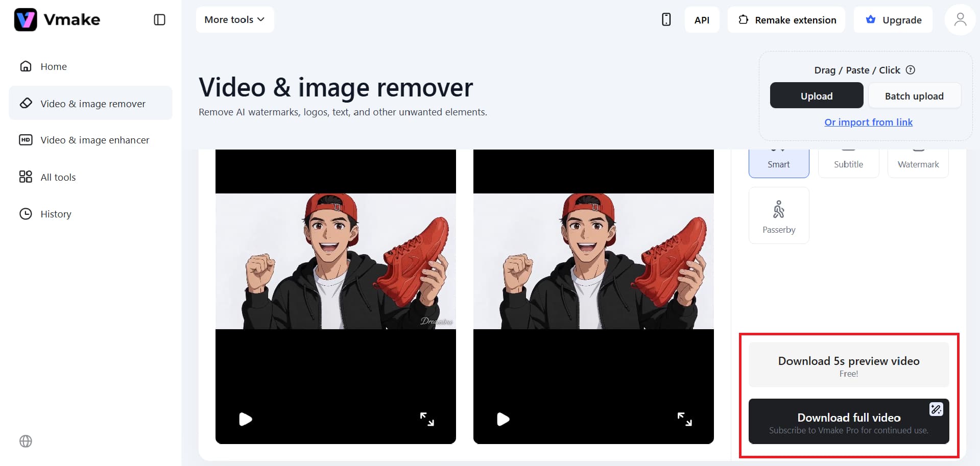Open Video & image enhancer
Viewport: 980px width, 466px height.
pos(90,140)
